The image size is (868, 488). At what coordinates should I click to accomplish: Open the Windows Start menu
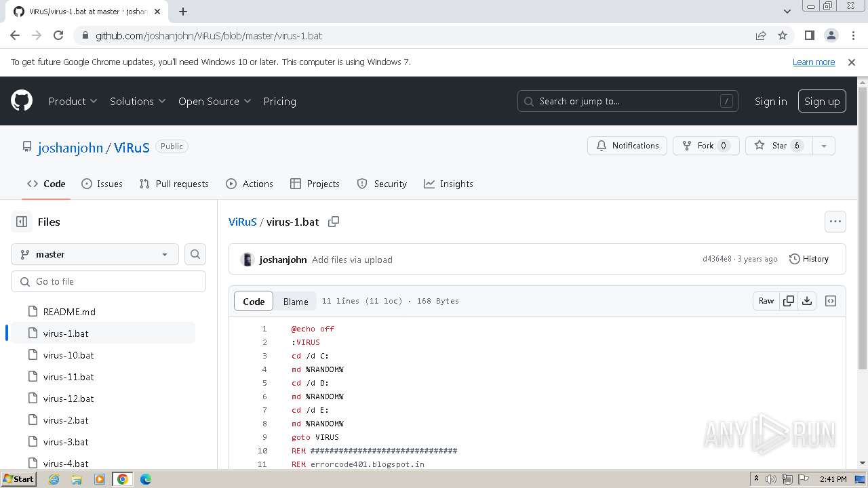[18, 479]
